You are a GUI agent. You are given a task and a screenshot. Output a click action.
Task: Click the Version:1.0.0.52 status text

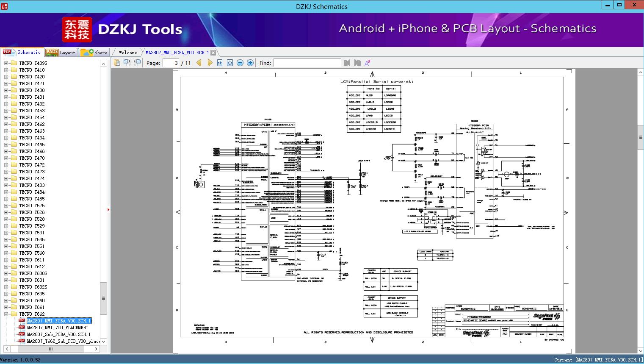(20, 360)
